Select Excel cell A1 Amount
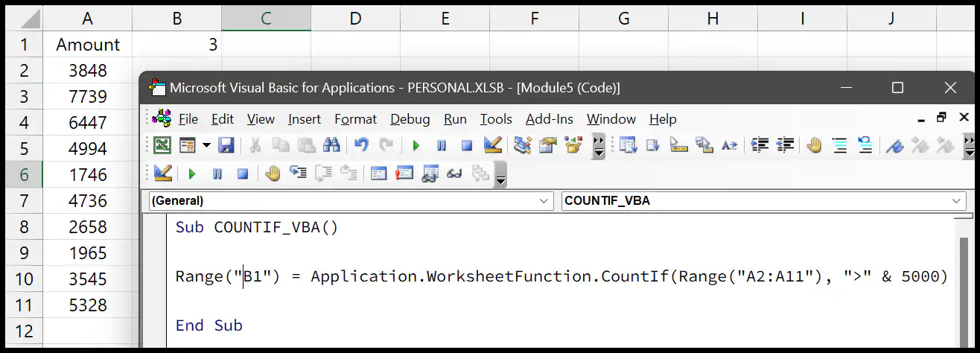 (x=88, y=45)
